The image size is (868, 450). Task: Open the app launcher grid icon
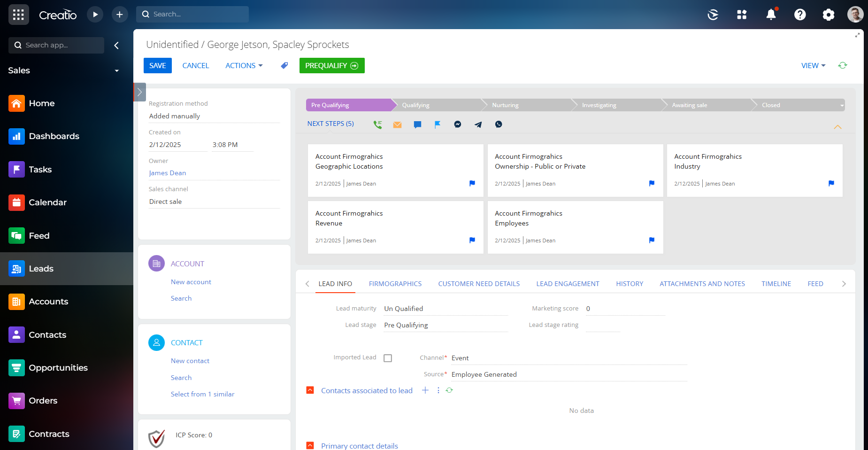point(18,15)
